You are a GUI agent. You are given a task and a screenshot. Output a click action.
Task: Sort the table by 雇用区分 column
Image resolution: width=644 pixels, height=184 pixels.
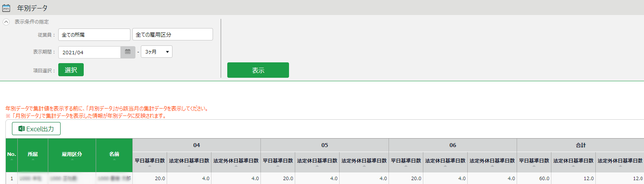click(72, 159)
